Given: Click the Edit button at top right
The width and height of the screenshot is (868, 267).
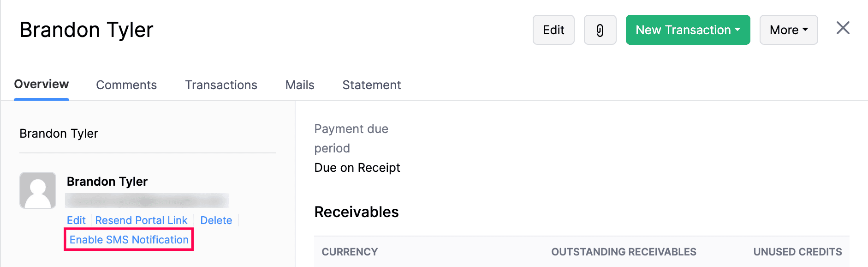Looking at the screenshot, I should pos(553,30).
